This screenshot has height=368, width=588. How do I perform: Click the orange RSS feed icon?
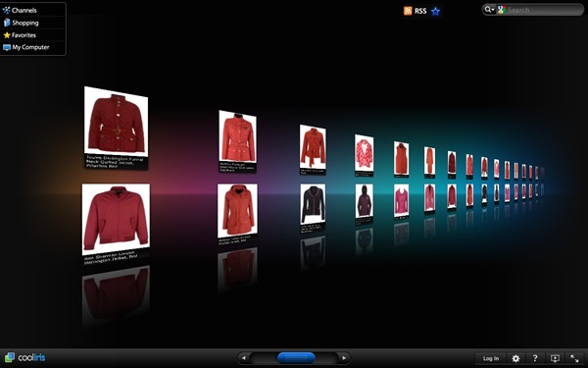pos(408,11)
